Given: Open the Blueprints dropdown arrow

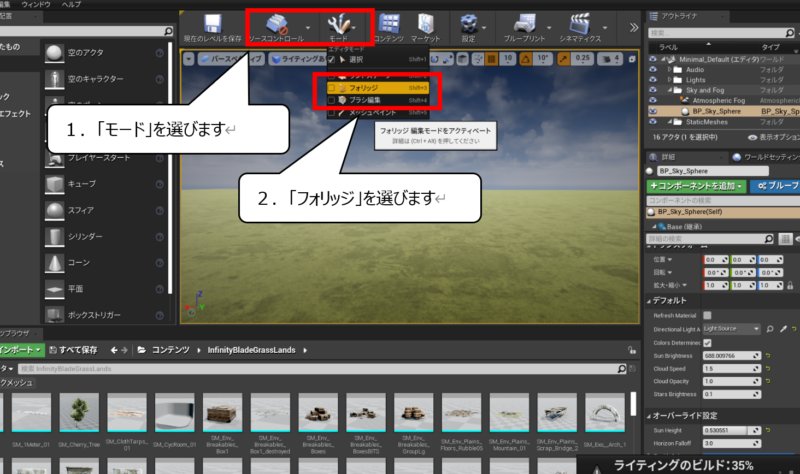Looking at the screenshot, I should [x=549, y=28].
